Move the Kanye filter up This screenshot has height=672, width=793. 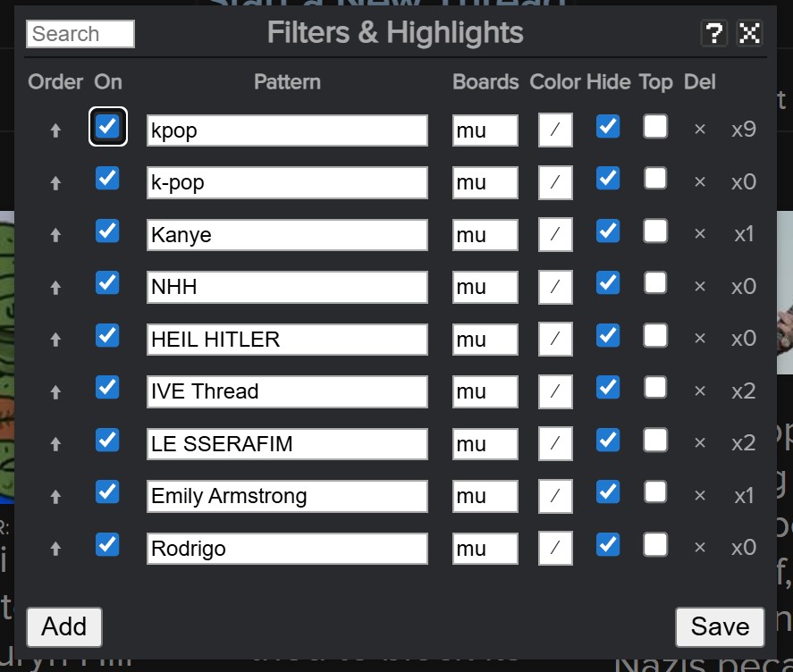pyautogui.click(x=55, y=235)
